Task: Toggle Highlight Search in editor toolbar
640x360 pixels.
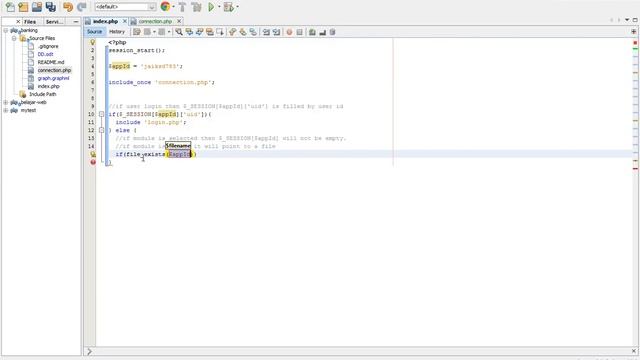Action: point(210,32)
